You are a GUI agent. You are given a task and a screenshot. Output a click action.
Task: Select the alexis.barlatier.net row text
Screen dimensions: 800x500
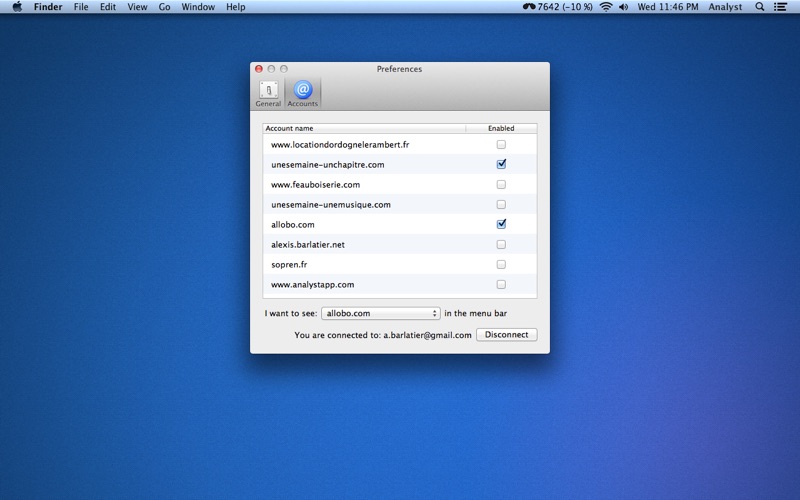click(x=308, y=244)
